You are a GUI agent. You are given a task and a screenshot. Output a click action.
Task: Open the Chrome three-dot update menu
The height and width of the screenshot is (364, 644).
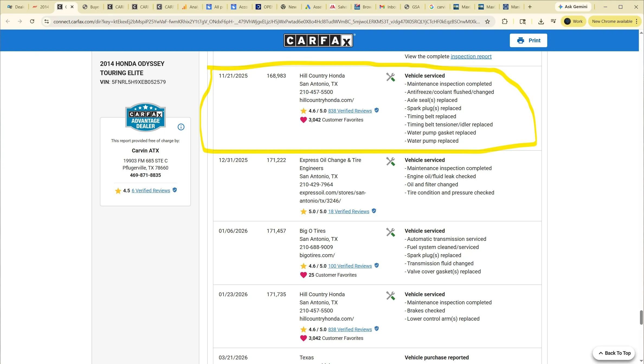pyautogui.click(x=636, y=21)
